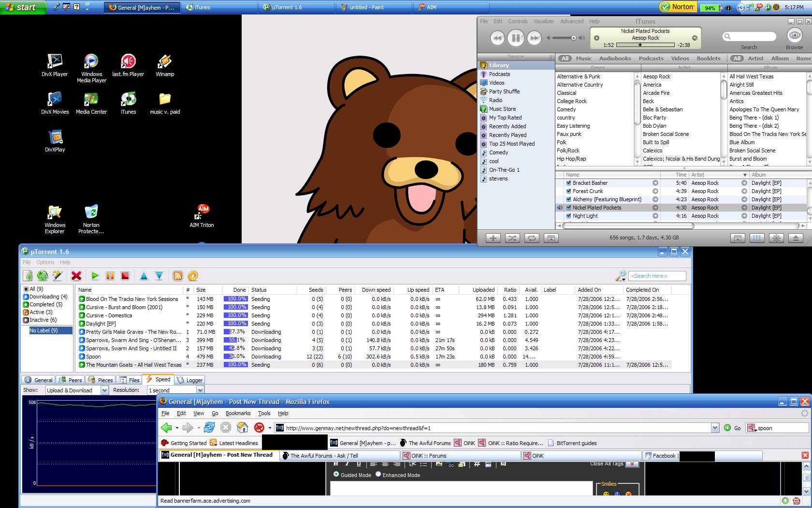This screenshot has width=812, height=508.
Task: Click the iTunes Browse eye icon
Action: [x=795, y=35]
